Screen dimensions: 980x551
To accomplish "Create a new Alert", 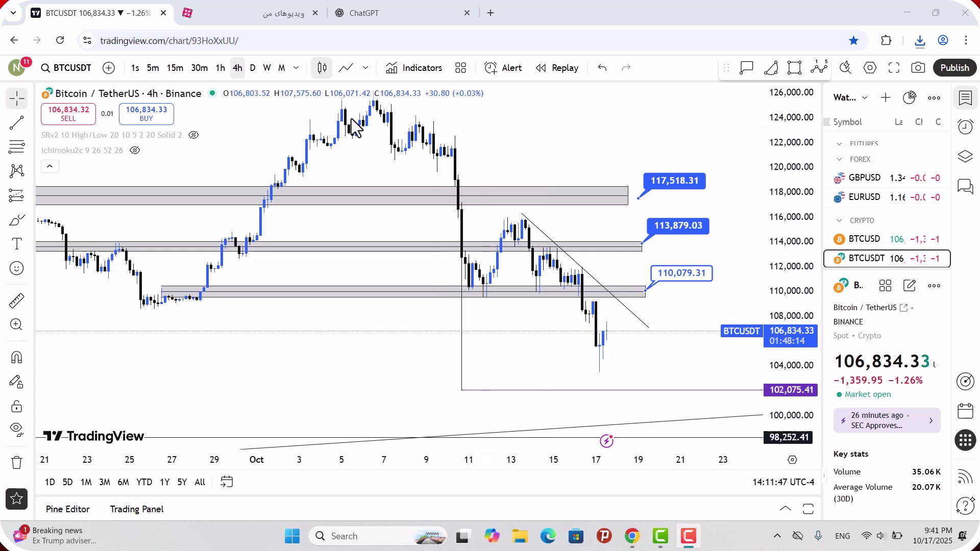I will [x=503, y=68].
